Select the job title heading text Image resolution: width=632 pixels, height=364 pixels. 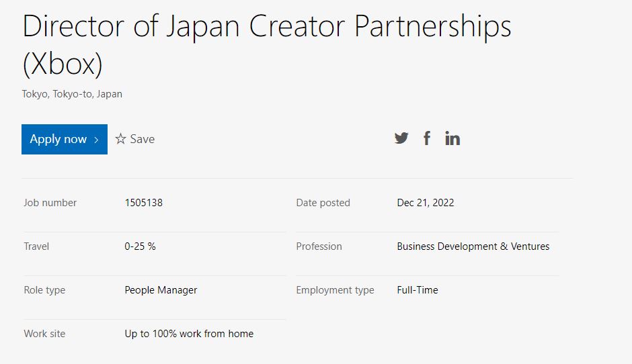point(266,45)
